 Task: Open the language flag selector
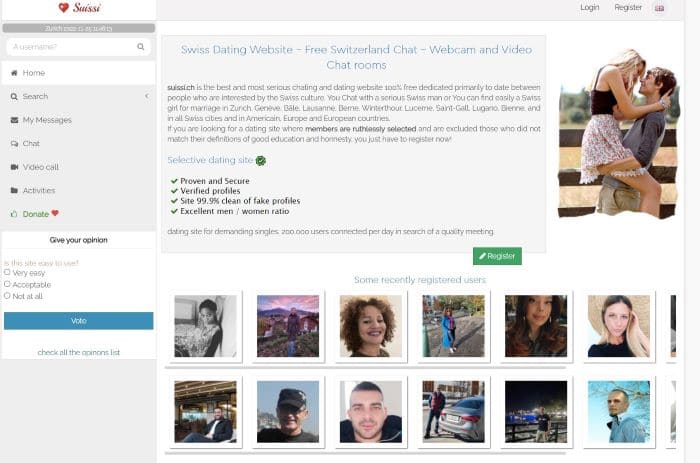coord(659,8)
